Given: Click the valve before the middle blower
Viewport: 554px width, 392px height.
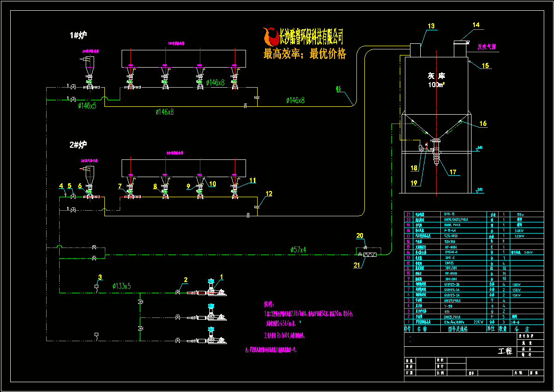Looking at the screenshot, I should click(x=178, y=318).
